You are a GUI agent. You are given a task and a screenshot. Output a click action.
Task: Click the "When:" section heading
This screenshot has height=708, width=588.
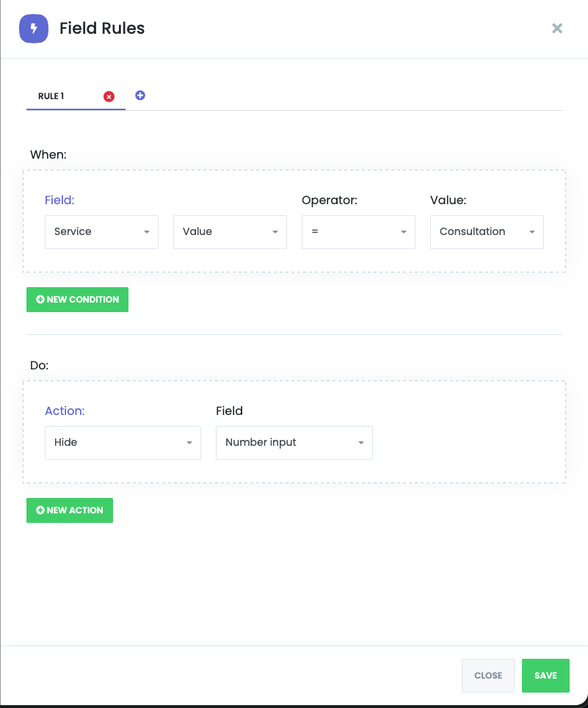point(48,154)
